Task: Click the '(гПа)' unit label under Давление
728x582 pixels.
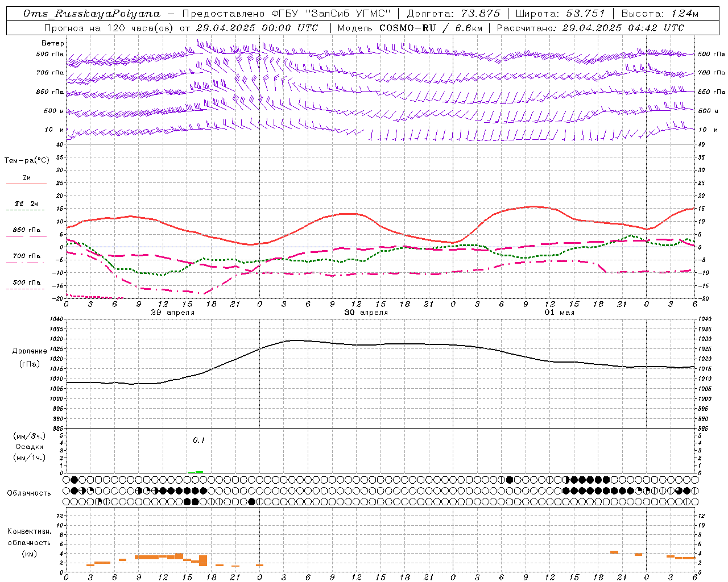Action: point(30,364)
